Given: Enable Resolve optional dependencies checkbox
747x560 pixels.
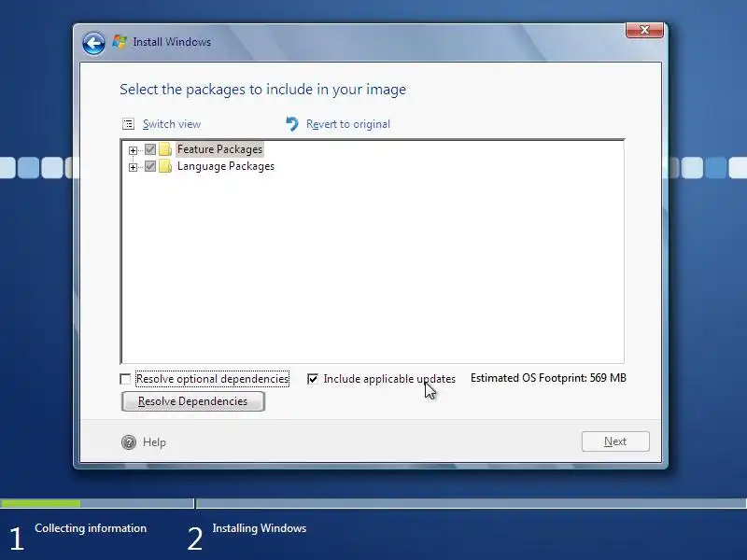Looking at the screenshot, I should tap(125, 379).
